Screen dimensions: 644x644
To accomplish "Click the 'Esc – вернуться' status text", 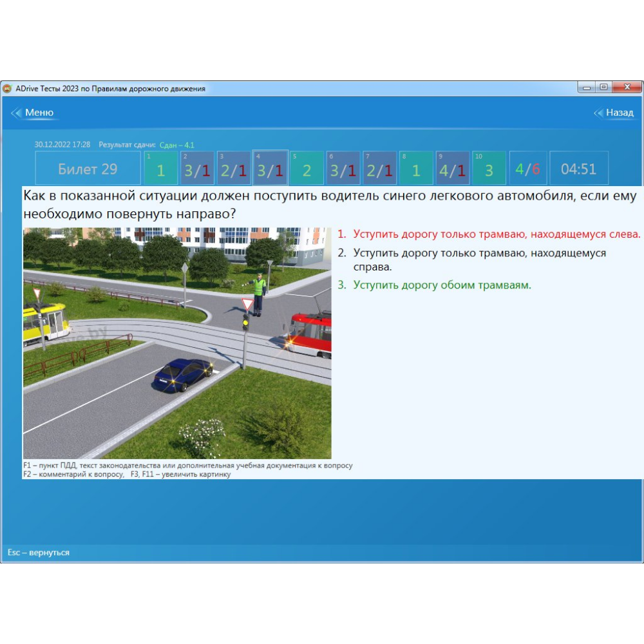I will [x=38, y=553].
